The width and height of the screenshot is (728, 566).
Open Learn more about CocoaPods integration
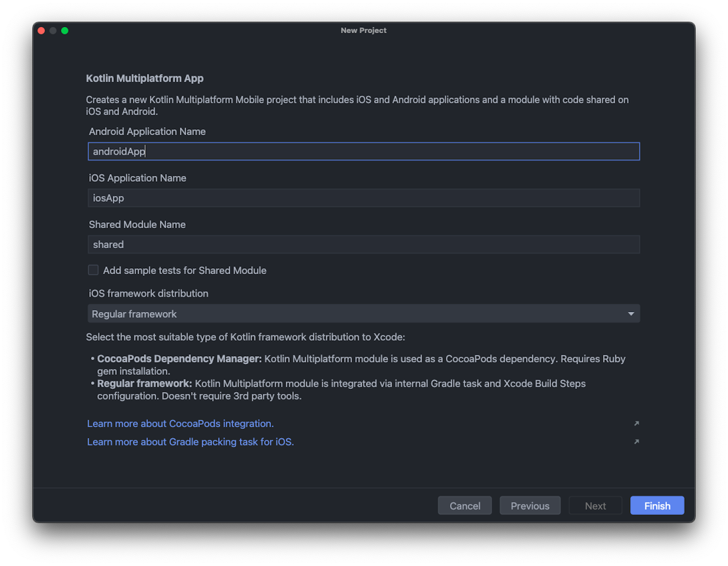(180, 423)
